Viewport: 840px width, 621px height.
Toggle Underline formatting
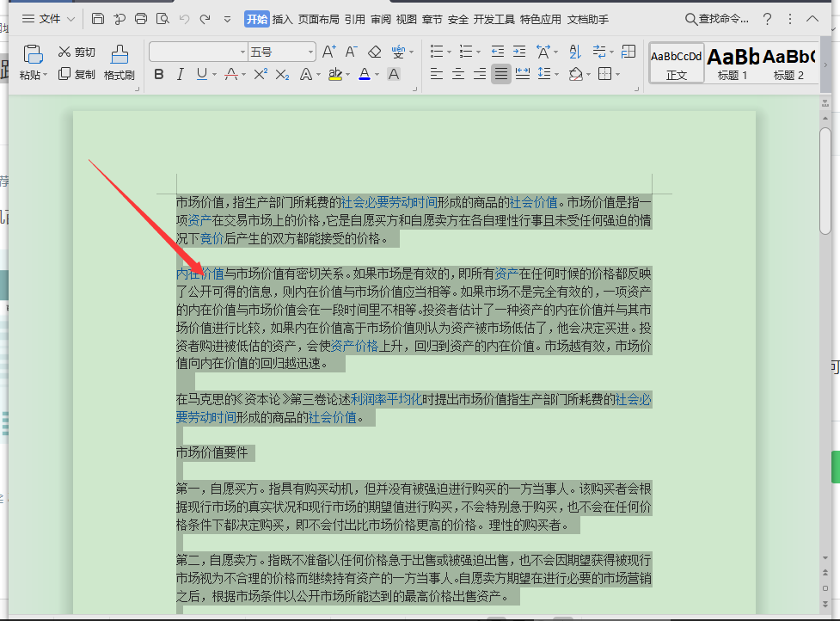[x=201, y=74]
